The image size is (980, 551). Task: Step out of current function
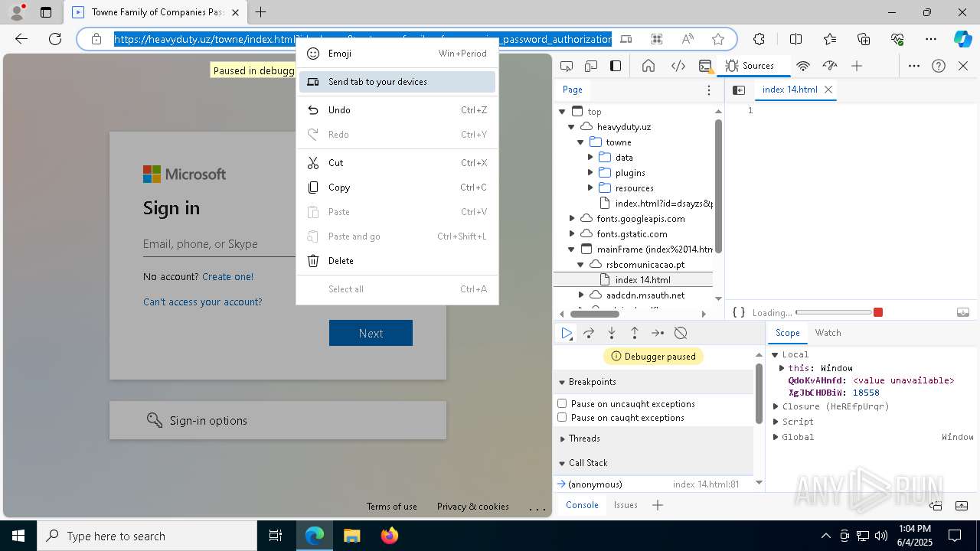click(635, 333)
